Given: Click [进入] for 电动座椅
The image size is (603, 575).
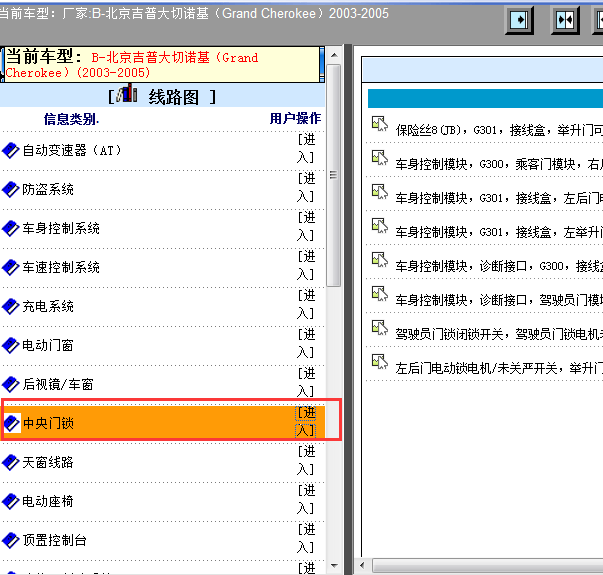Looking at the screenshot, I should click(x=306, y=499).
